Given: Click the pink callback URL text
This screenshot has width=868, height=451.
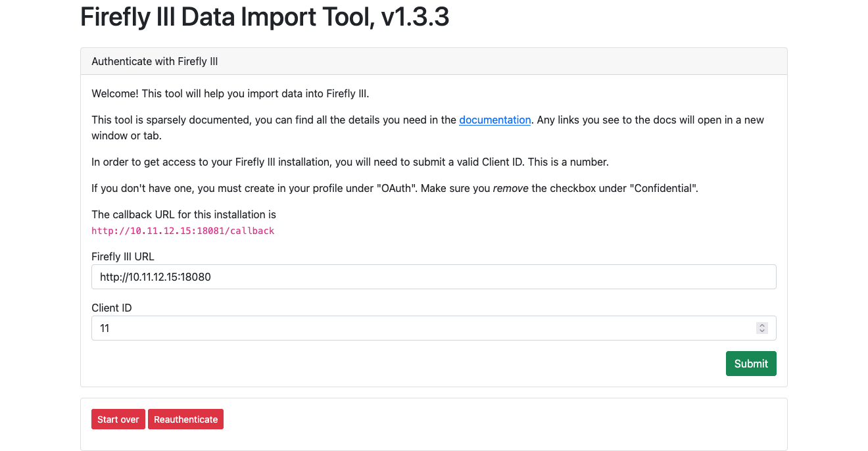Looking at the screenshot, I should click(183, 231).
